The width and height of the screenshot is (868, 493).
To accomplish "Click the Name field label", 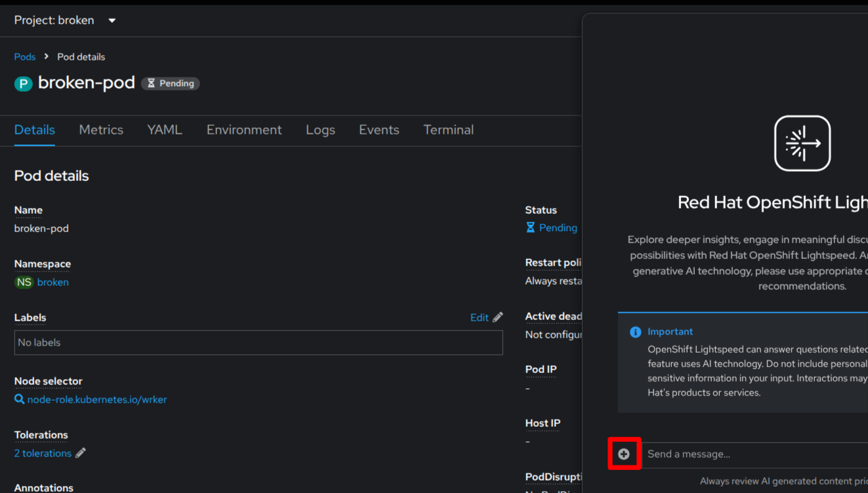I will pos(28,210).
